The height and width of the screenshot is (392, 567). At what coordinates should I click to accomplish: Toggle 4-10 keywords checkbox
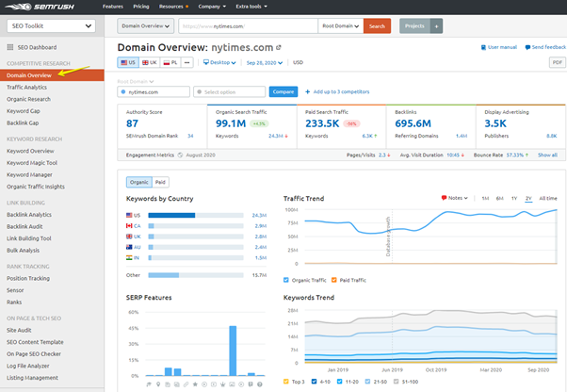(x=315, y=382)
